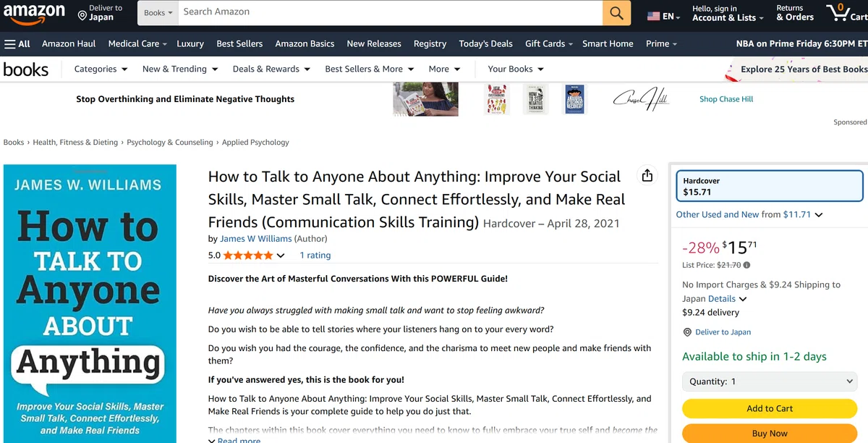868x443 pixels.
Task: Open the Categories books menu
Action: [101, 69]
